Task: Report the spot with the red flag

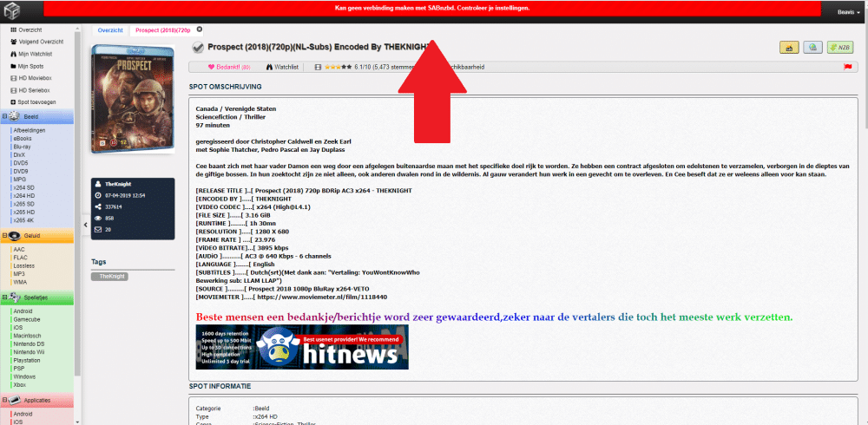Action: [847, 67]
